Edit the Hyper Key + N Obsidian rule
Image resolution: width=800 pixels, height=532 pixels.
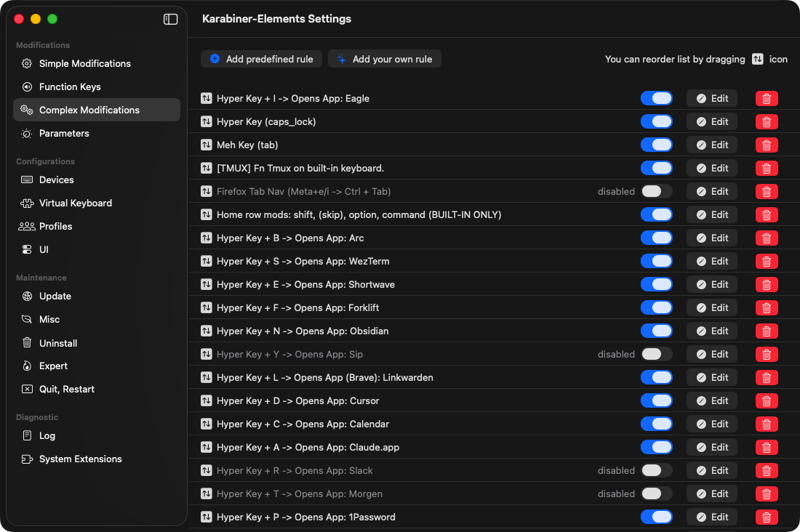coord(712,331)
